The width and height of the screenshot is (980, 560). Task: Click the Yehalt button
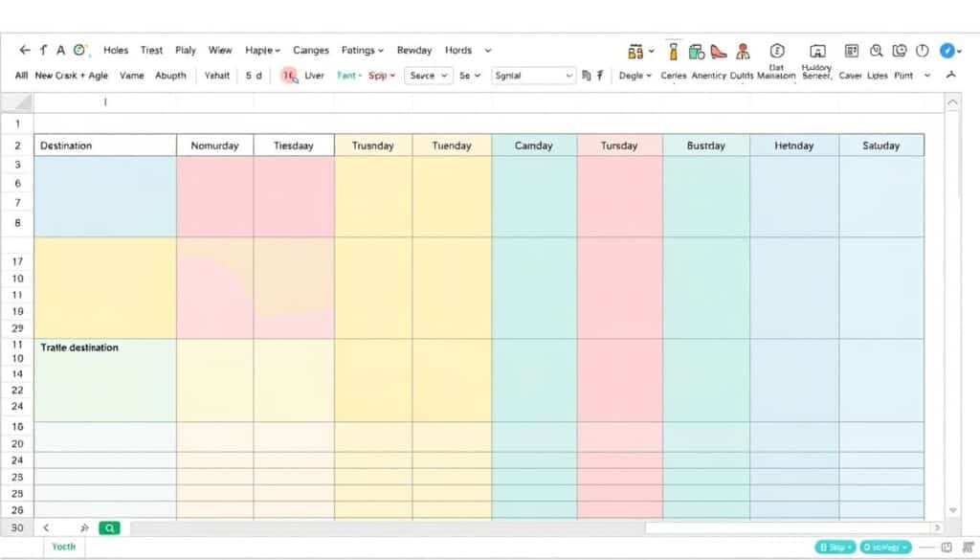click(217, 76)
